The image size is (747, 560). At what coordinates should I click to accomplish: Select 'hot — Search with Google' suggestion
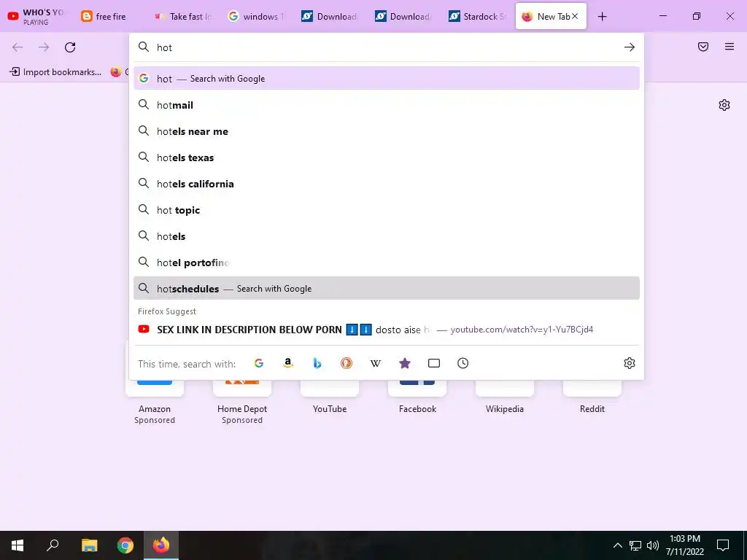click(x=387, y=79)
